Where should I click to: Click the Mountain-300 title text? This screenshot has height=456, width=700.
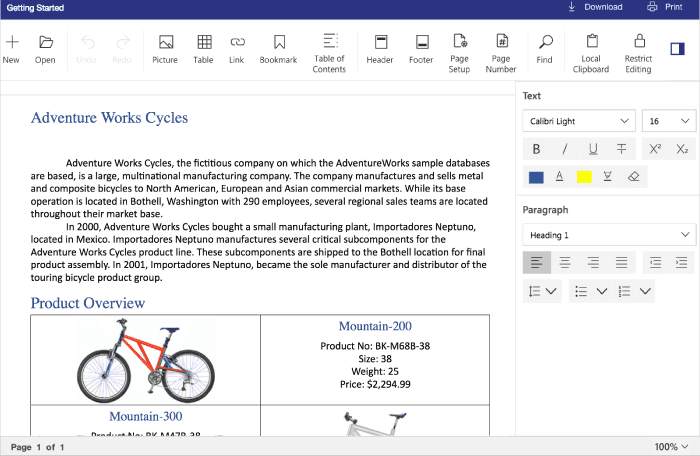click(146, 417)
